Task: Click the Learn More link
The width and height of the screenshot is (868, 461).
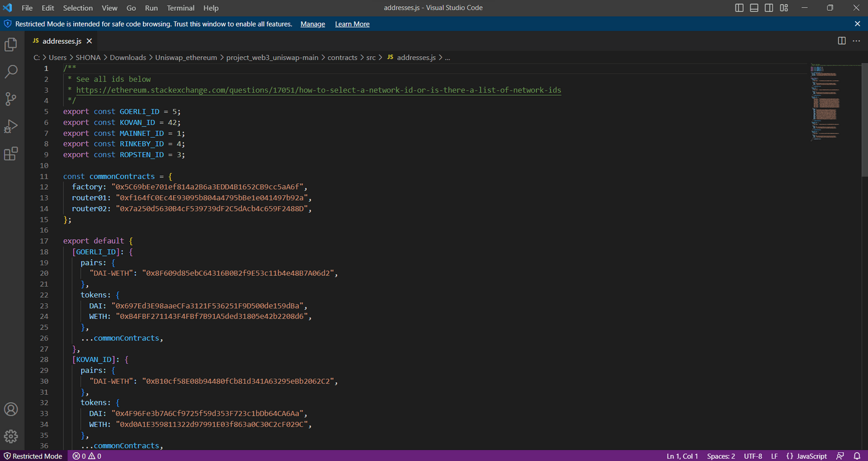Action: (352, 24)
